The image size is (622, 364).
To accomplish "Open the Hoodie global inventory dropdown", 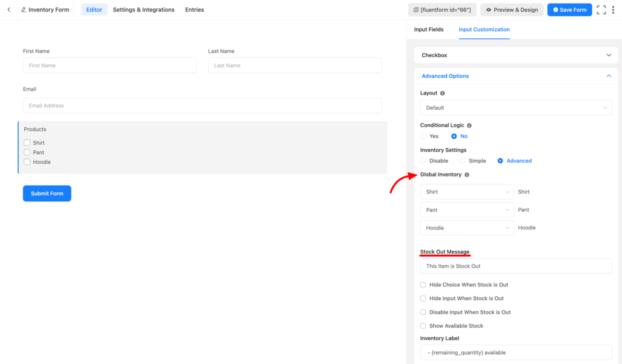I will click(x=466, y=227).
